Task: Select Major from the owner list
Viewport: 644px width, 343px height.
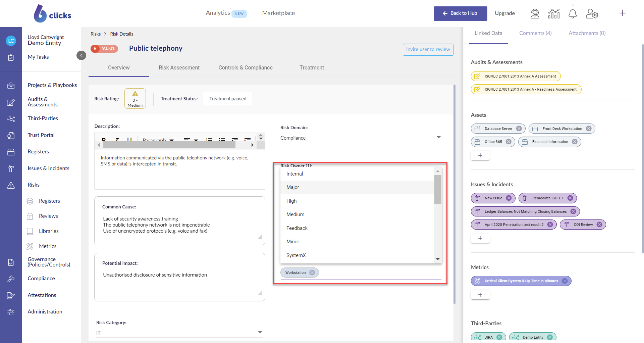Action: pyautogui.click(x=357, y=187)
